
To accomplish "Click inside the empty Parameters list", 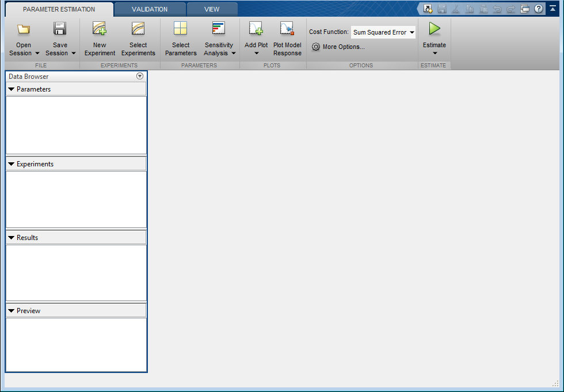I will pos(76,125).
